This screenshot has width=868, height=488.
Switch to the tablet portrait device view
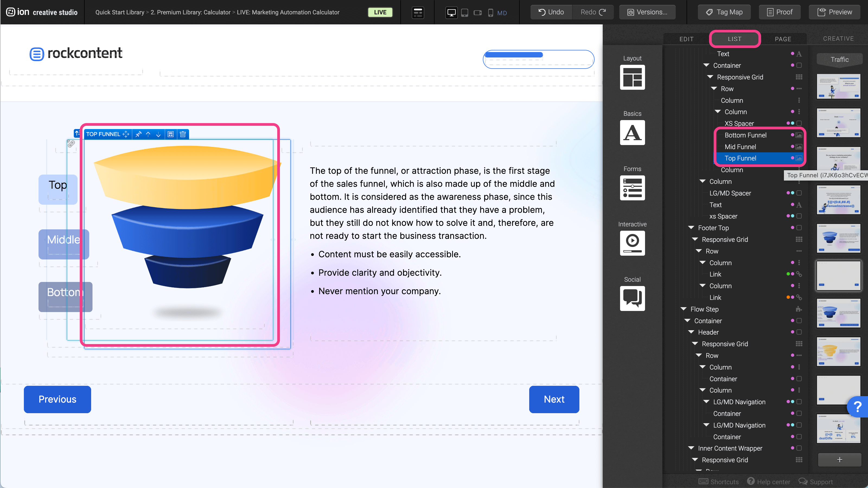click(464, 13)
